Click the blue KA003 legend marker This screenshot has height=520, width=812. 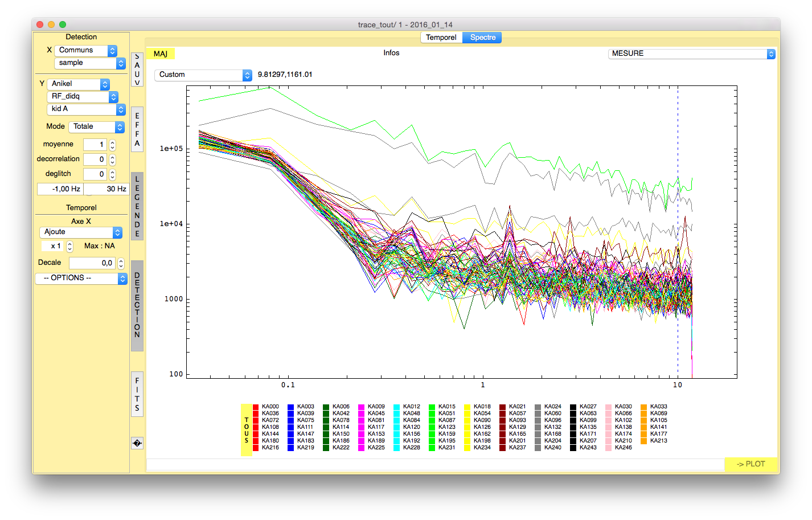pos(291,407)
